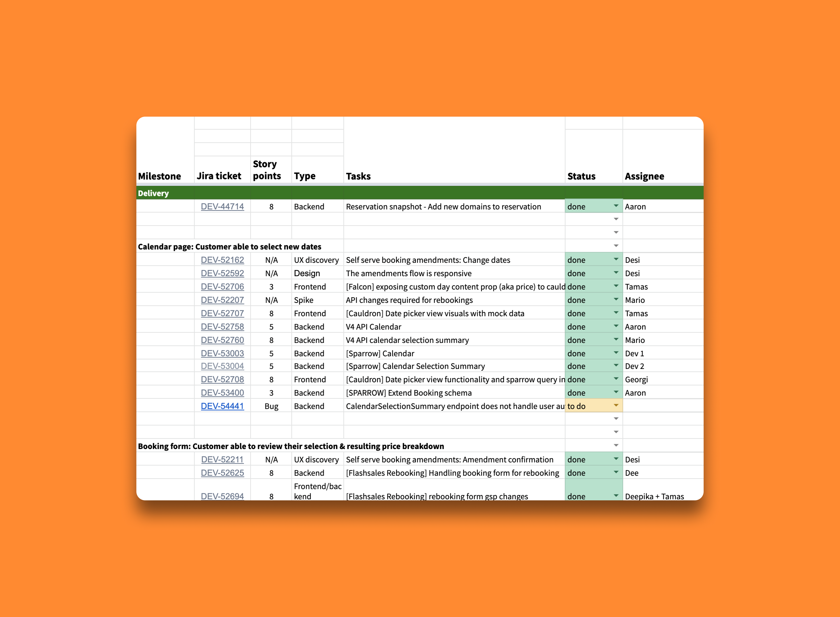Click the "Type" column header
The width and height of the screenshot is (840, 617).
304,176
